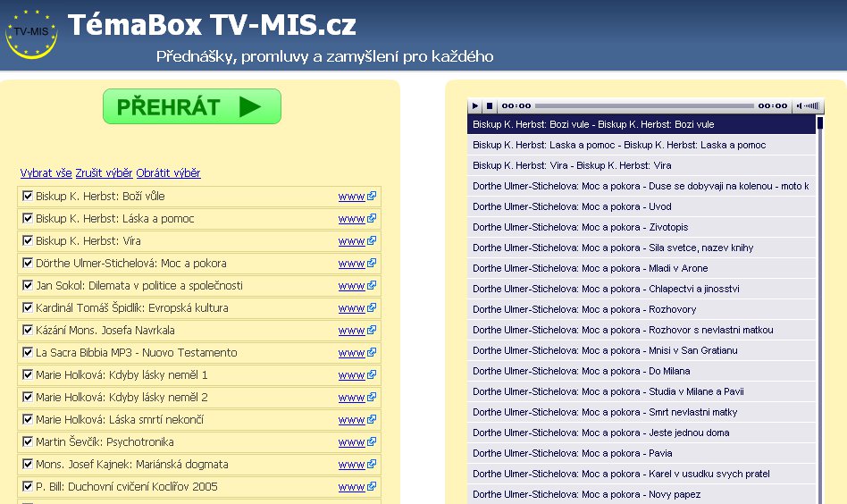Open external link icon for Koclířov 2005

pyautogui.click(x=372, y=486)
